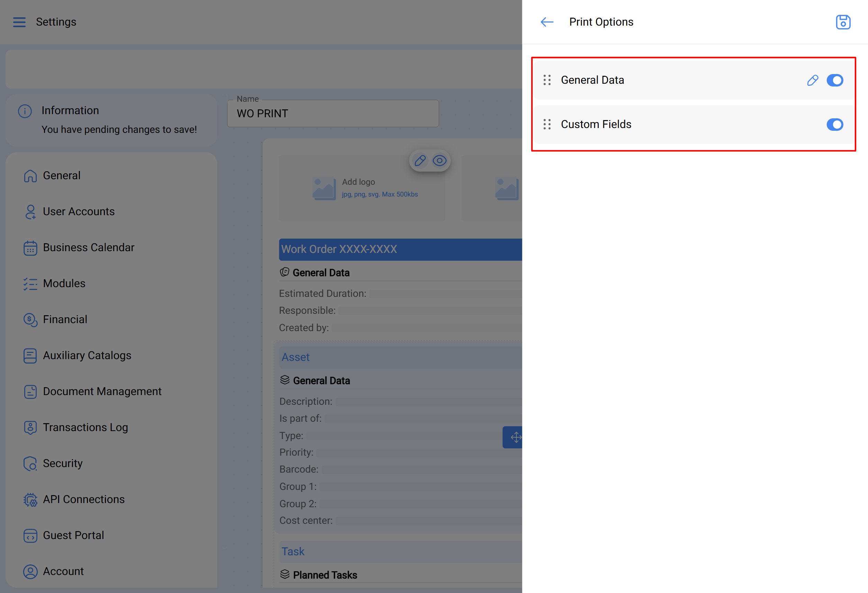Toggle off the General Data switch
The height and width of the screenshot is (593, 868).
pyautogui.click(x=834, y=80)
